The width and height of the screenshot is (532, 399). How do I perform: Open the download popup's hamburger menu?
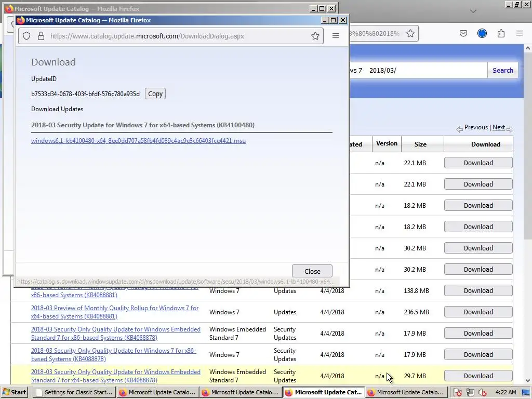(336, 36)
